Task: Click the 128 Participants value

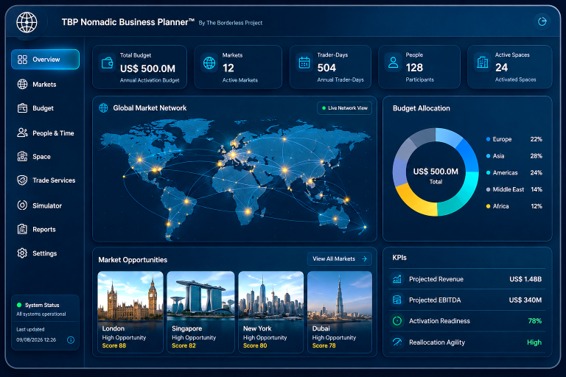Action: pos(414,68)
